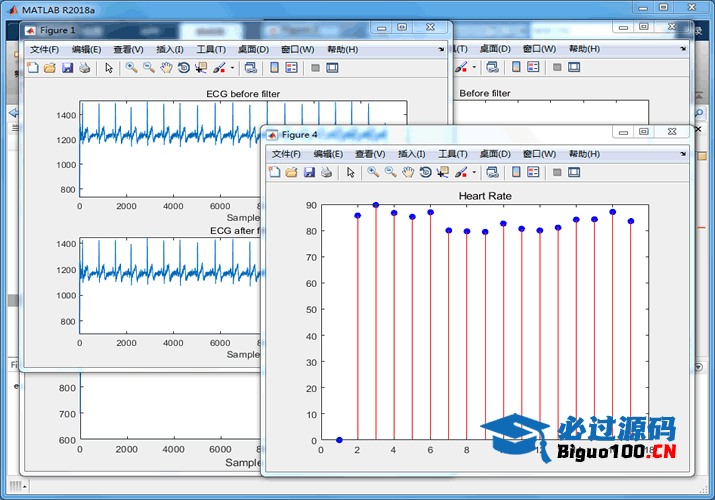Choose Rotate 3D tool in Figure 1
The image size is (715, 500).
pyautogui.click(x=184, y=68)
